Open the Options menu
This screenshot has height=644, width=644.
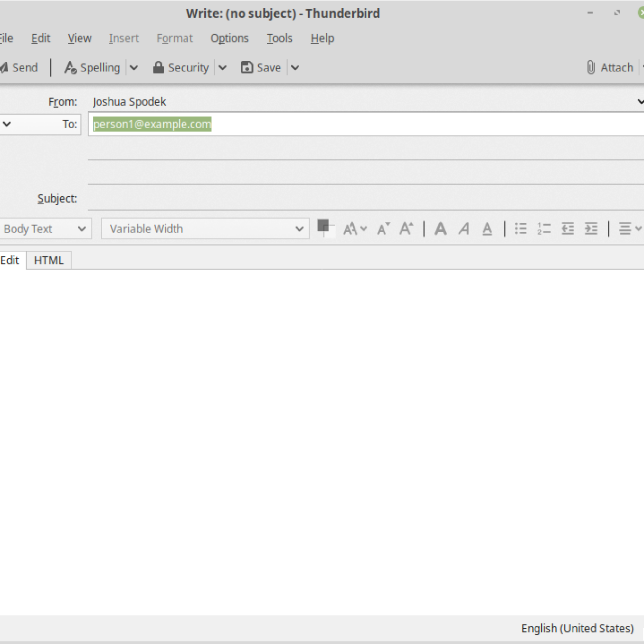point(230,38)
